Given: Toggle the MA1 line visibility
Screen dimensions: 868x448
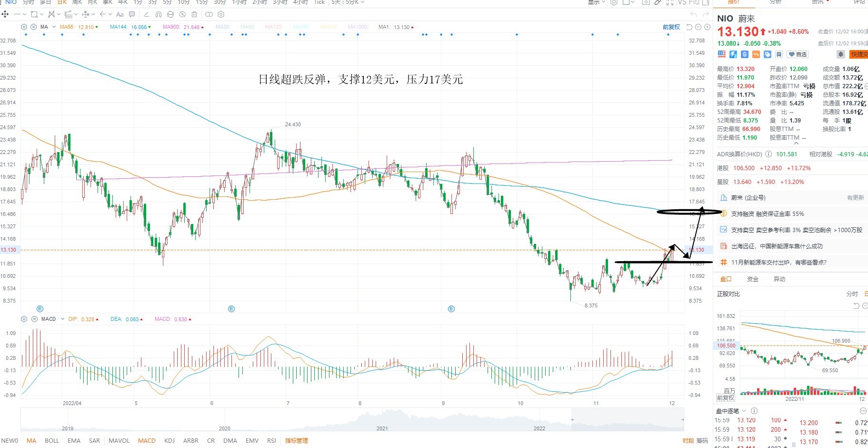Looking at the screenshot, I should 396,27.
